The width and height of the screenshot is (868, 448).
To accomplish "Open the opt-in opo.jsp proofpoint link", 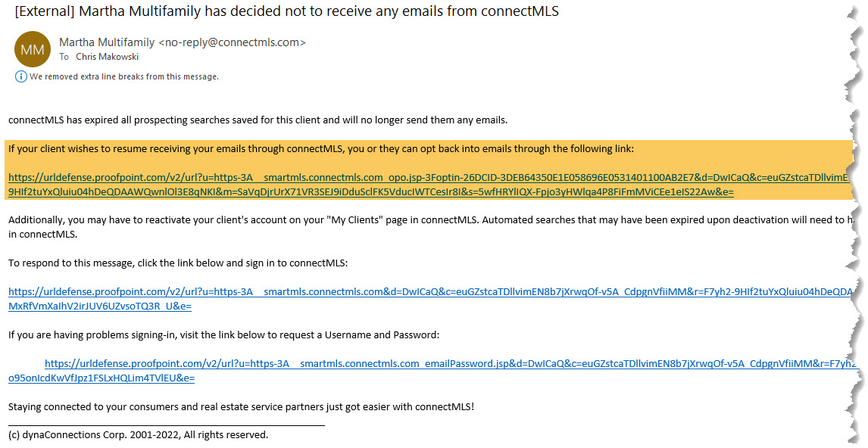I will [x=427, y=178].
